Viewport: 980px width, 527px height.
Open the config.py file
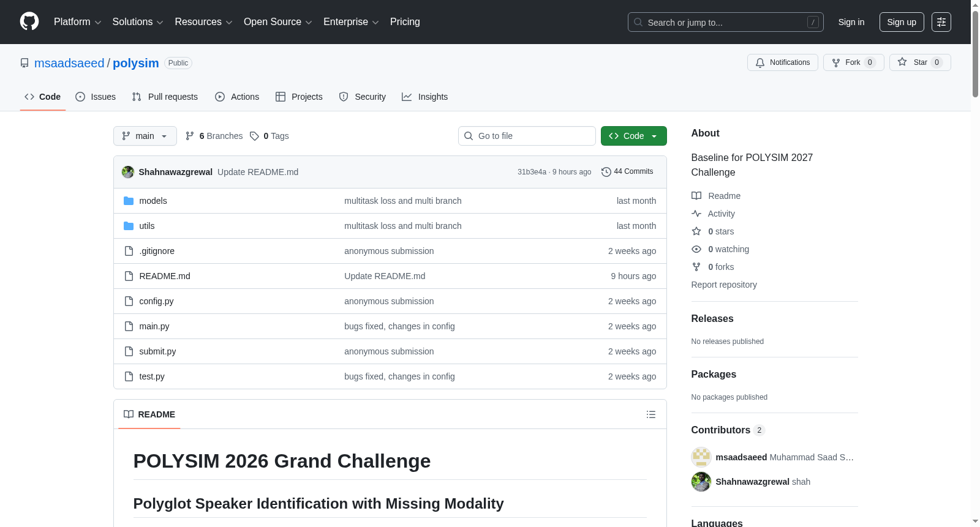pos(156,301)
